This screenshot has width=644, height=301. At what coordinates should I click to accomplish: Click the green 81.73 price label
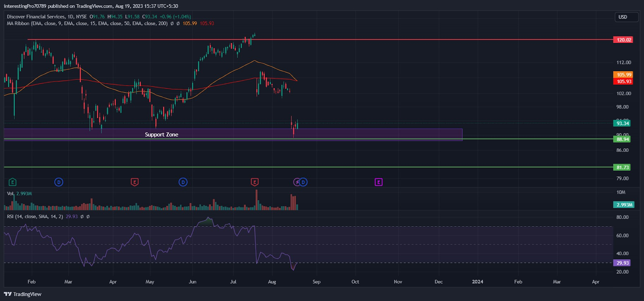622,168
